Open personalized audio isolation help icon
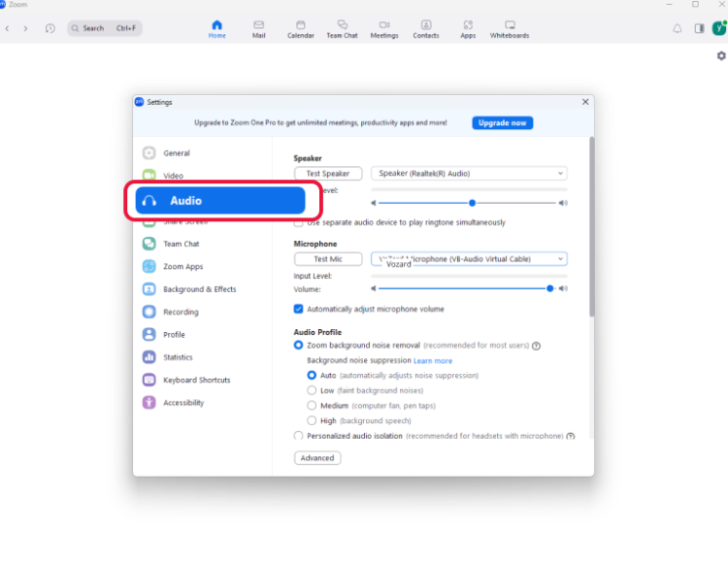This screenshot has width=728, height=566. 571,436
